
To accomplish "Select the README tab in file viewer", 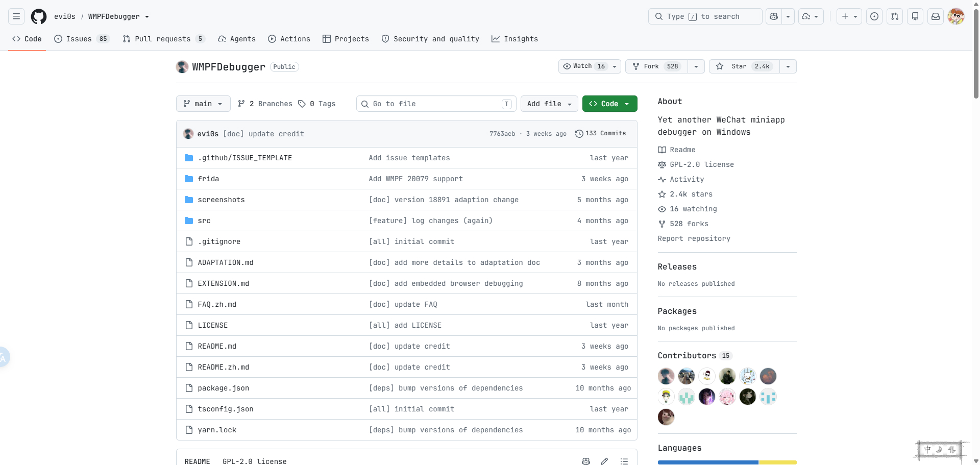I will pyautogui.click(x=198, y=461).
